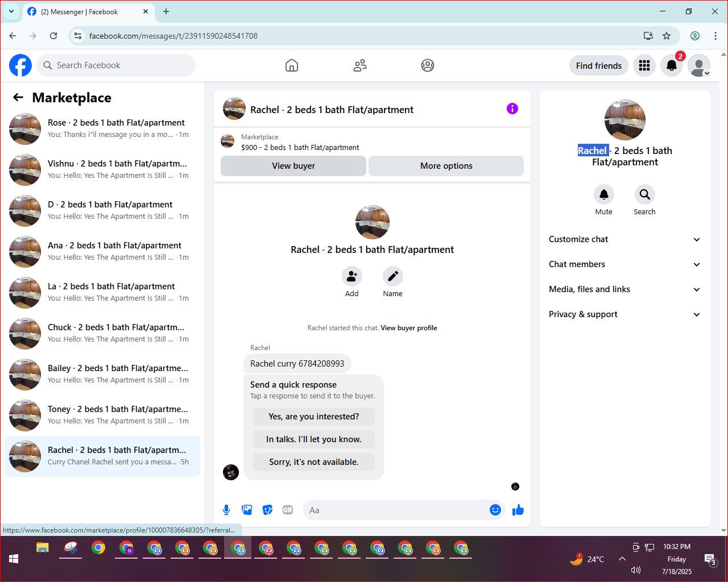
Task: Open Chuck's apartment conversation
Action: click(102, 334)
